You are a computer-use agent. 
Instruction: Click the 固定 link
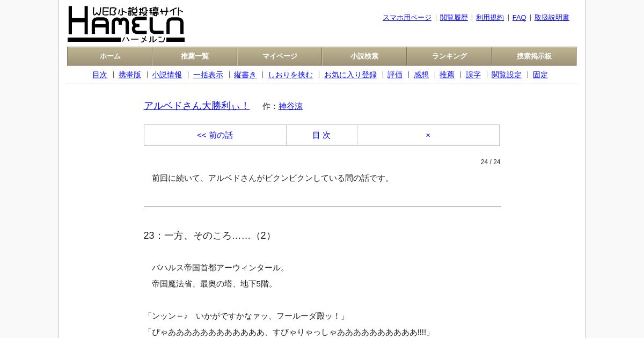coord(540,75)
